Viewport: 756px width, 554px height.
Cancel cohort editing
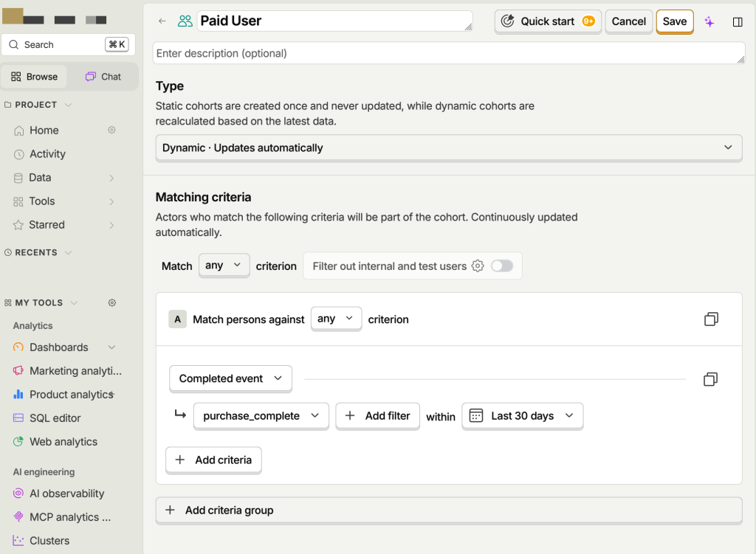tap(629, 21)
